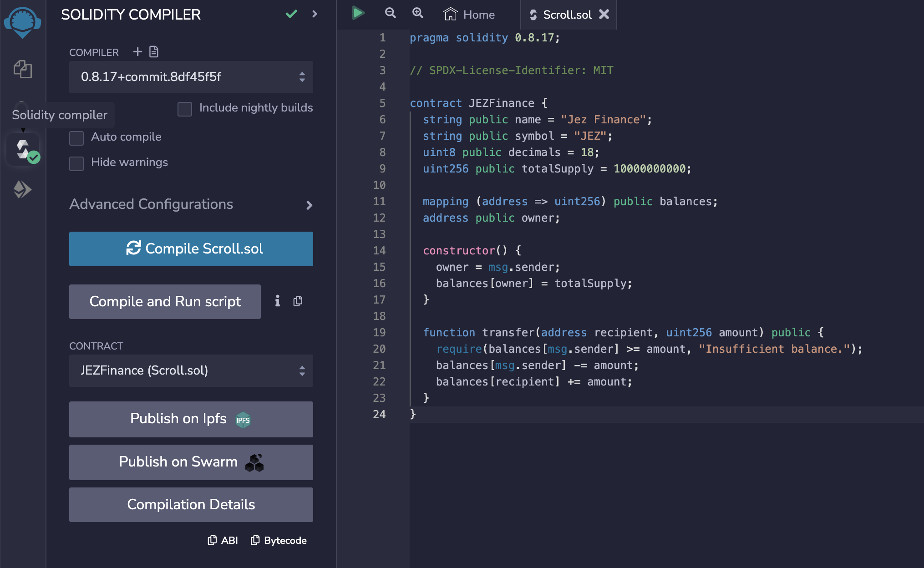The height and width of the screenshot is (568, 924).
Task: Zoom in the editor font
Action: click(417, 13)
